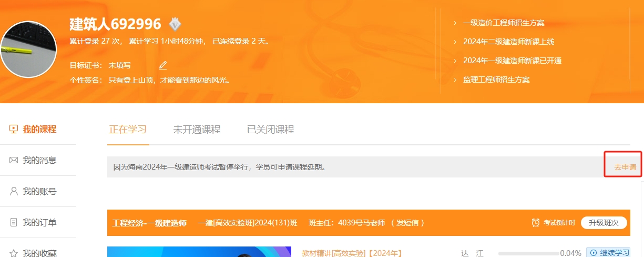The height and width of the screenshot is (257, 644).
Task: Click the 去申请 link for course extension
Action: 625,167
